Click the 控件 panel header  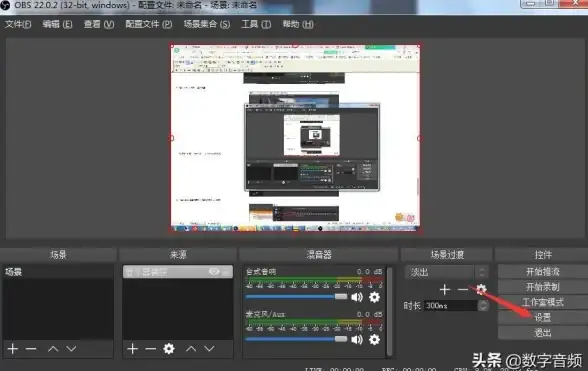[x=543, y=255]
